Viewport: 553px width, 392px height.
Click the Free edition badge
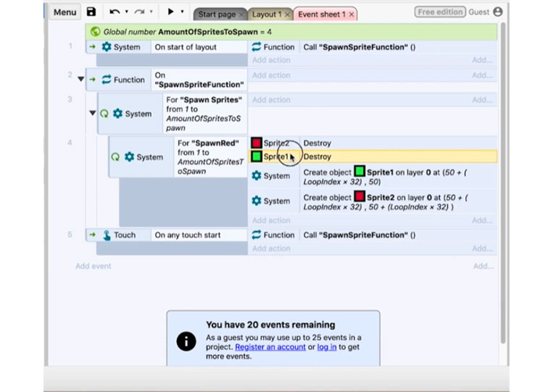point(440,12)
